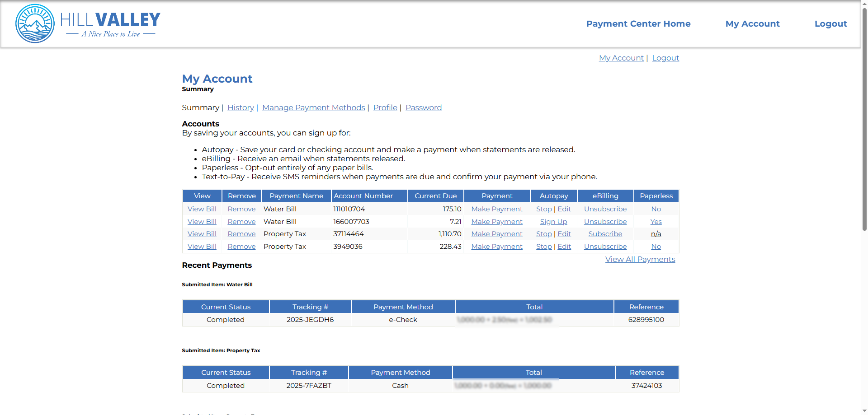The image size is (868, 415).
Task: Stop autopay for account 37114464
Action: point(544,234)
